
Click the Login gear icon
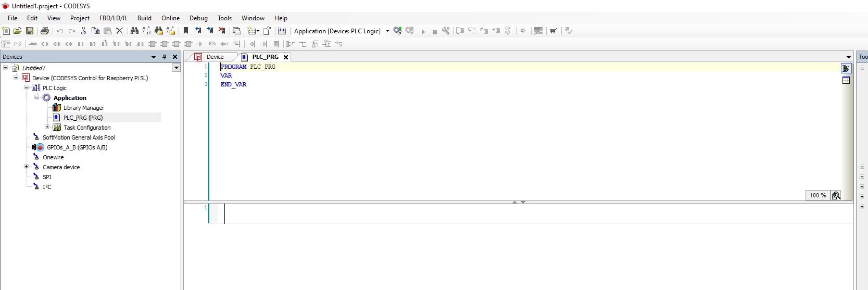point(397,31)
